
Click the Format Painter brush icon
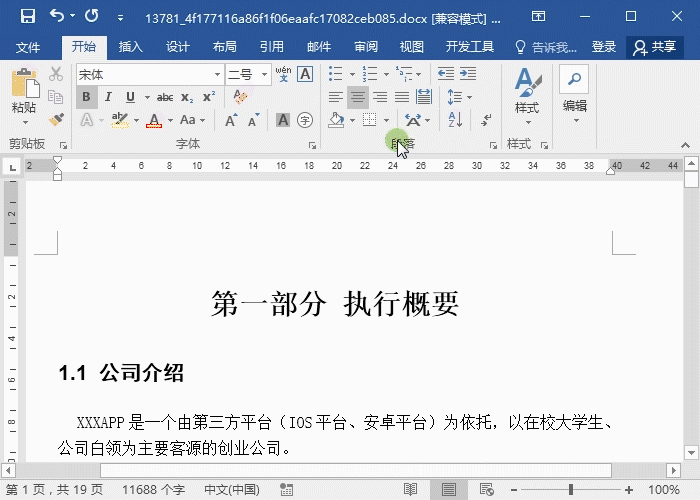click(x=56, y=120)
